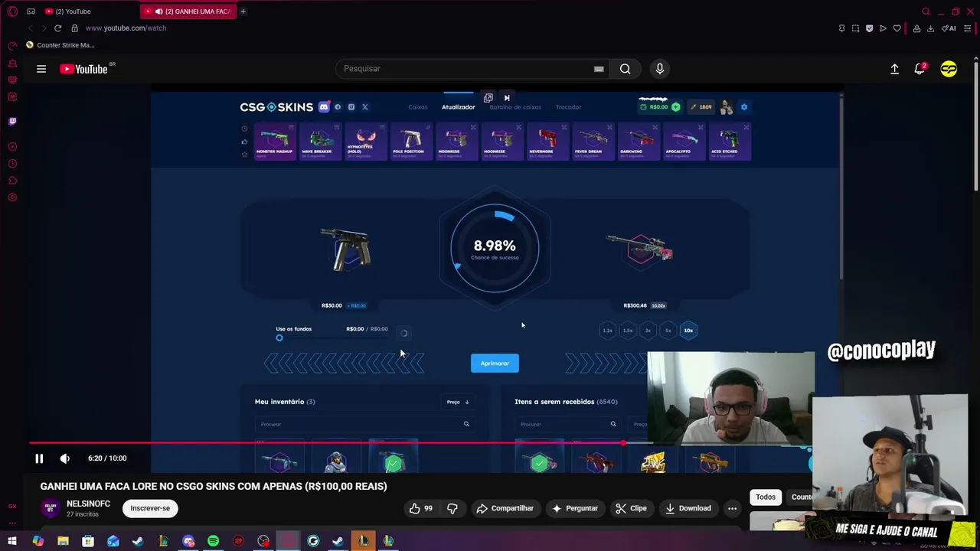This screenshot has width=980, height=551.
Task: Mute the video with speaker icon
Action: click(x=65, y=458)
